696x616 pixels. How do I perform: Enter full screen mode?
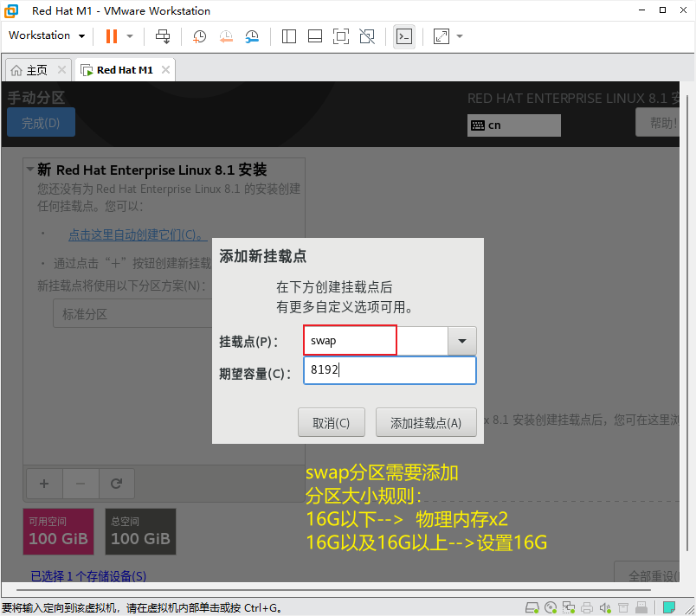(x=341, y=36)
